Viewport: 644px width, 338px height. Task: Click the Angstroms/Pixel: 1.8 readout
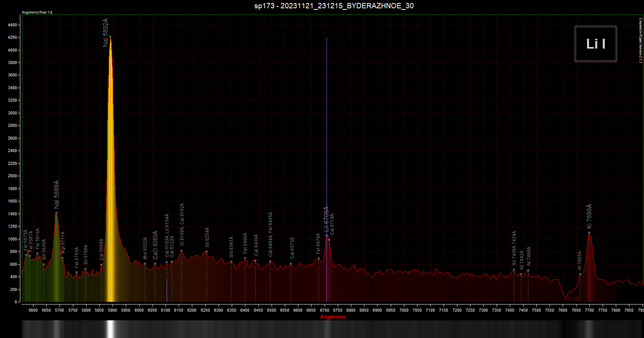click(x=37, y=12)
